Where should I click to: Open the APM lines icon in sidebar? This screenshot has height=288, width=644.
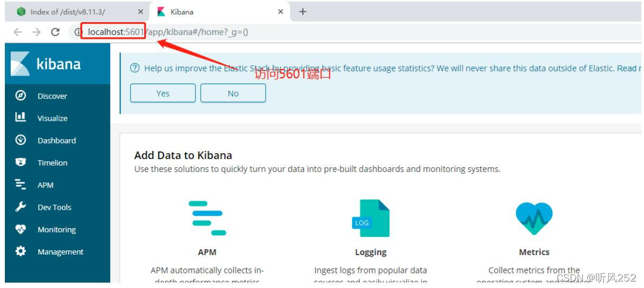click(21, 184)
